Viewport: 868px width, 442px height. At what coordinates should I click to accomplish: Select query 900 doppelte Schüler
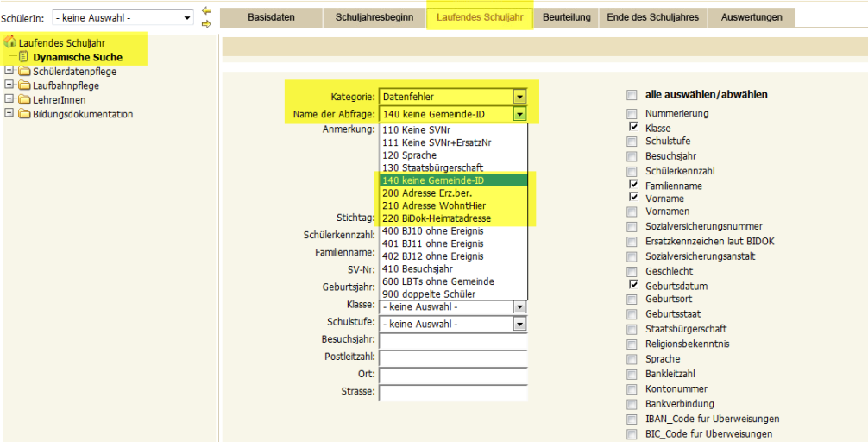click(x=453, y=294)
